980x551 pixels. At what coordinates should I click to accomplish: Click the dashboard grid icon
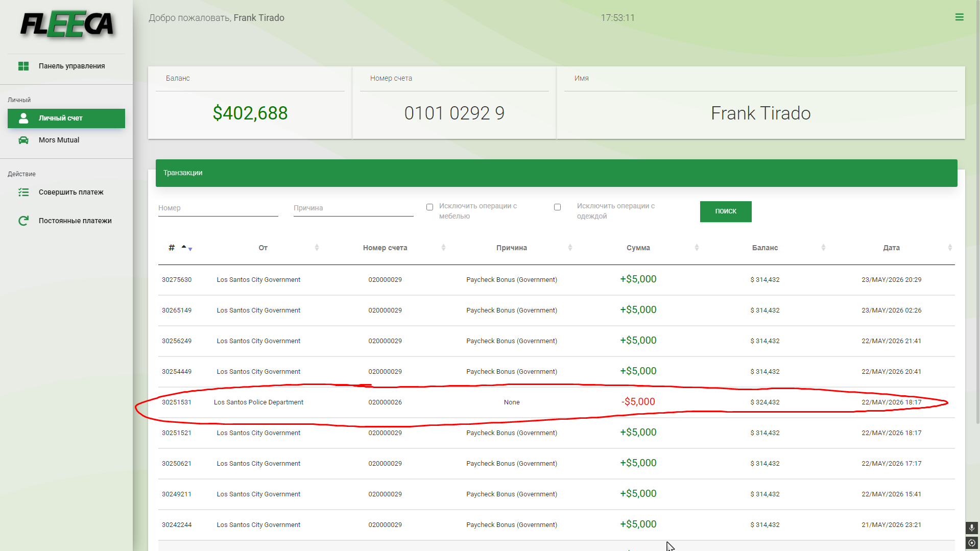pyautogui.click(x=23, y=66)
